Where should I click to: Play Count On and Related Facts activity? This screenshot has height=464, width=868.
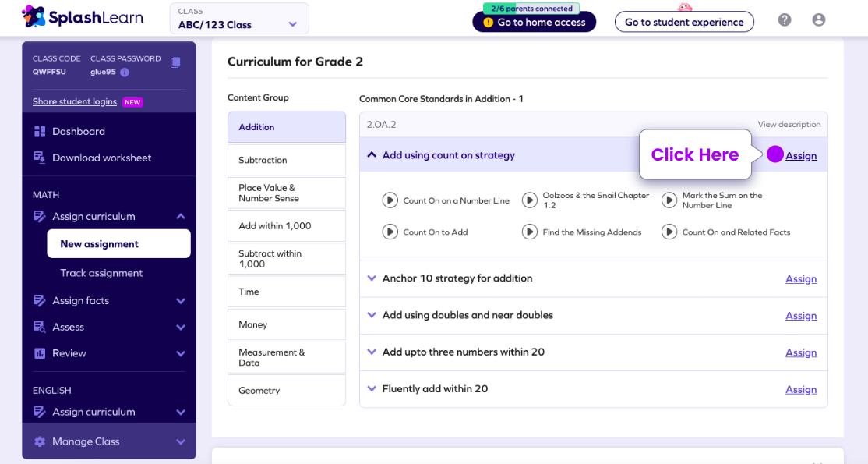pos(669,232)
